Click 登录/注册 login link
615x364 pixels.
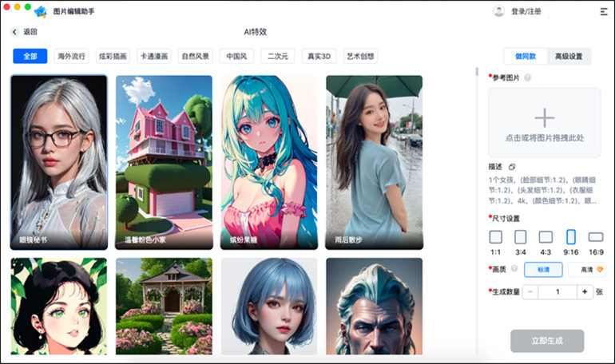coord(526,12)
